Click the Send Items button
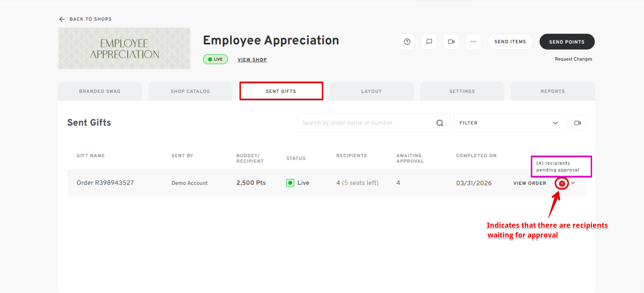644x293 pixels. point(510,42)
